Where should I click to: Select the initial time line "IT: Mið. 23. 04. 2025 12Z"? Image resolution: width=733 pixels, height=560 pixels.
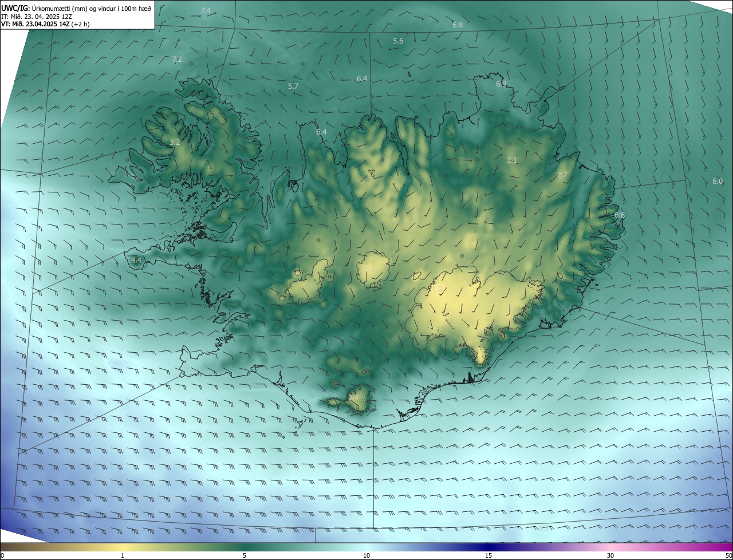(37, 17)
